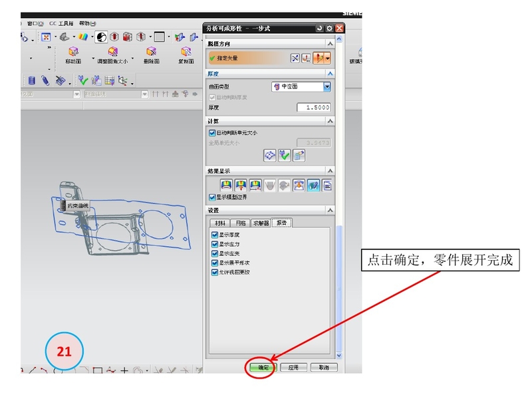Toggle 显示展平形状 checkbox
The height and width of the screenshot is (399, 532).
coord(214,263)
